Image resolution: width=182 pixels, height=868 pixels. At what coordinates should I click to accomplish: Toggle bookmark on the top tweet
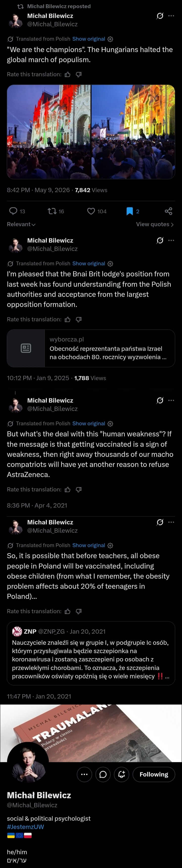(130, 211)
